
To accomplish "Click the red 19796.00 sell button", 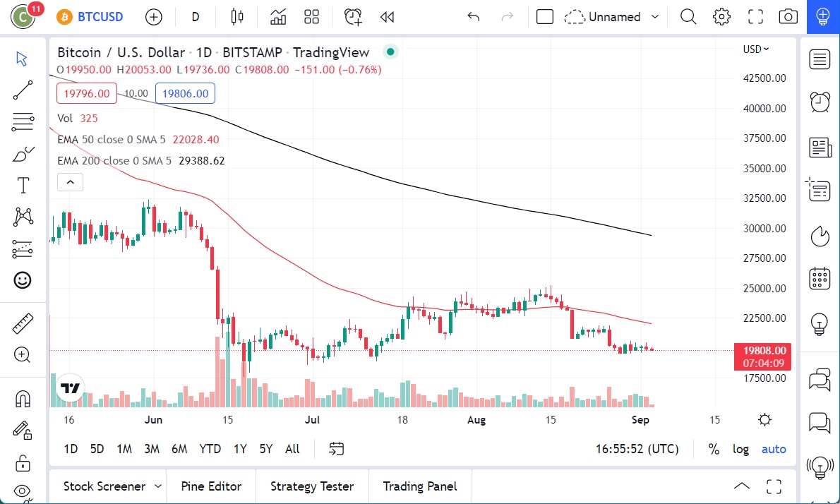I will click(x=87, y=93).
